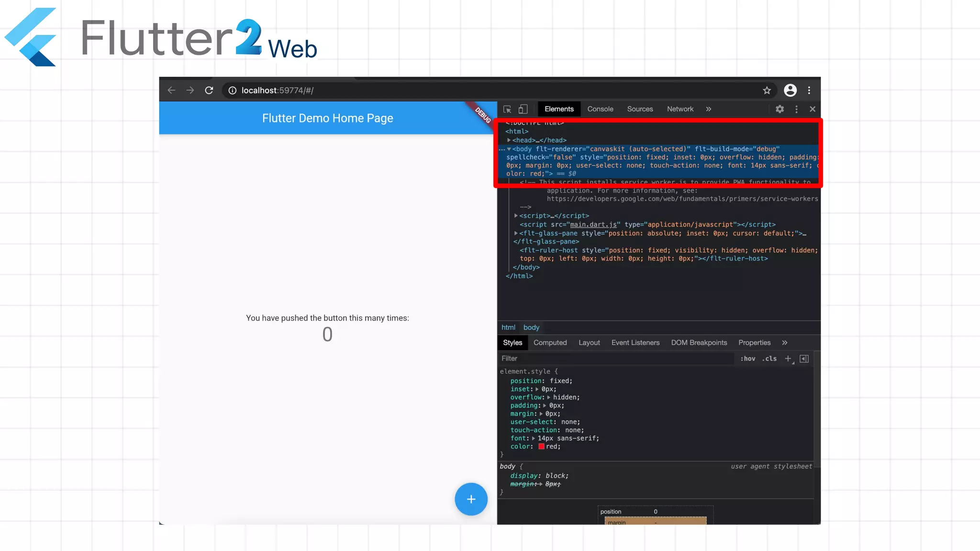980x551 pixels.
Task: Toggle the computed styles sidebar icon
Action: click(x=804, y=359)
